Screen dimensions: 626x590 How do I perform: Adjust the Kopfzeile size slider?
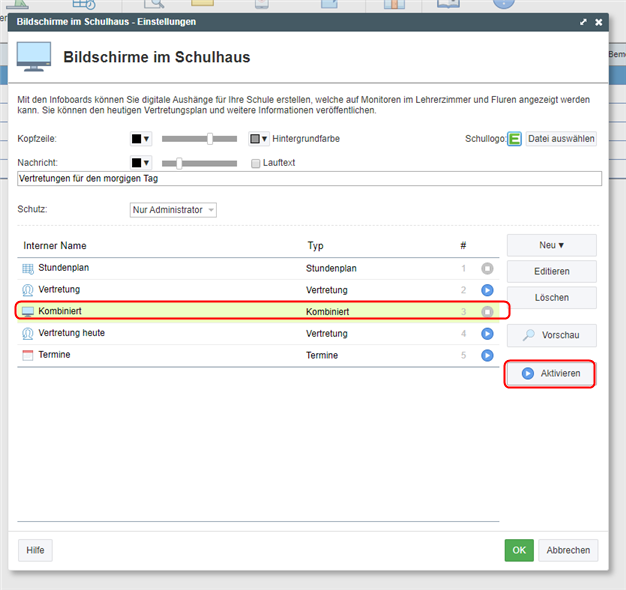(210, 139)
